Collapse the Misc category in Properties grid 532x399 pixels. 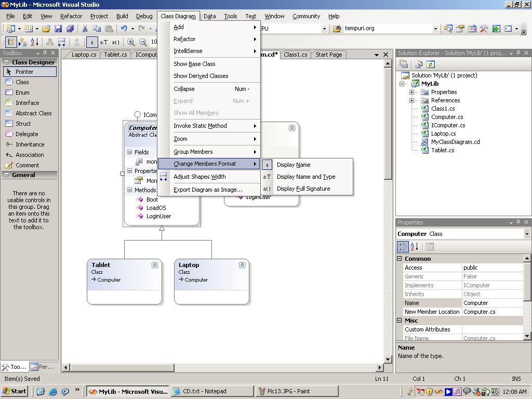click(400, 320)
